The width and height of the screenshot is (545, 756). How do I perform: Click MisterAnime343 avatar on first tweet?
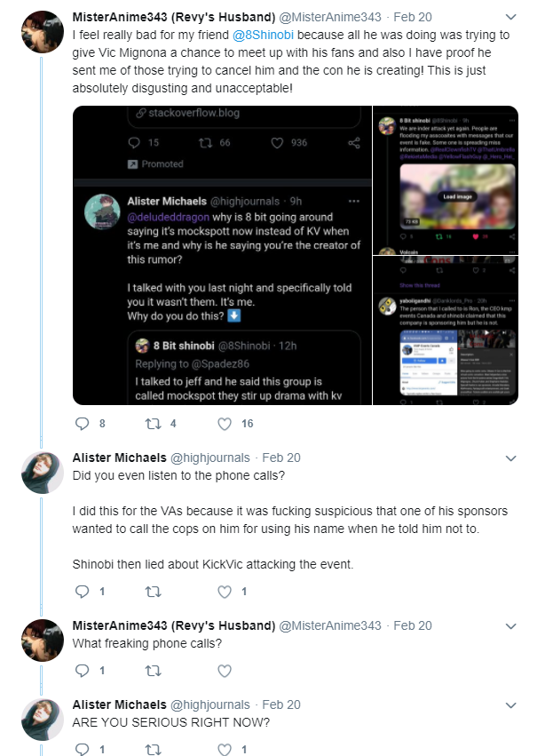coord(43,32)
